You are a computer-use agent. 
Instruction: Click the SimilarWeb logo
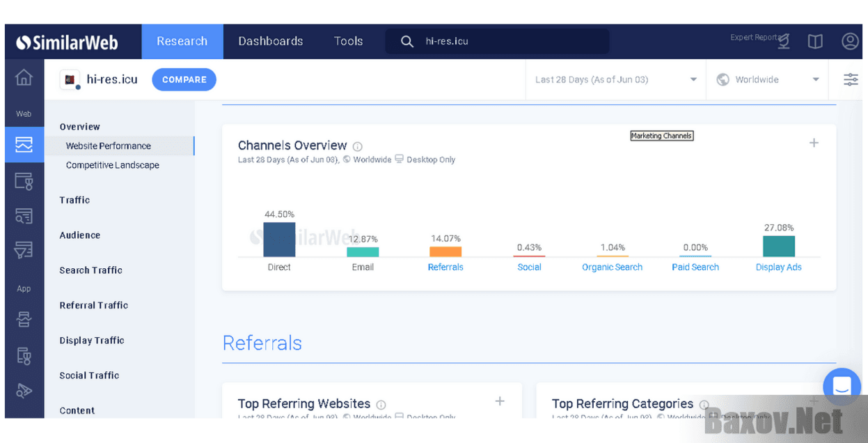pos(68,42)
